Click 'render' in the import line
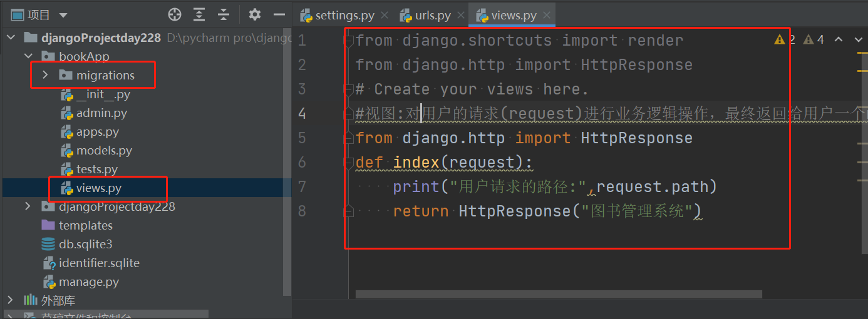The image size is (868, 319). point(656,41)
